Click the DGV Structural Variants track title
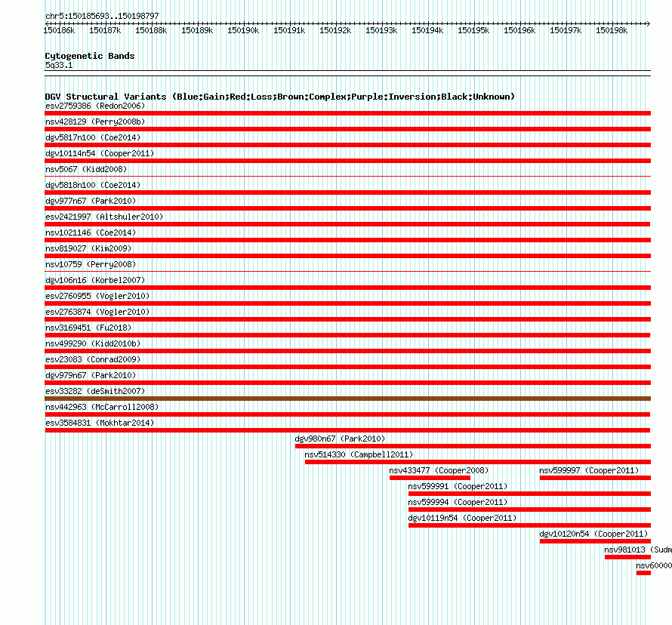 279,97
